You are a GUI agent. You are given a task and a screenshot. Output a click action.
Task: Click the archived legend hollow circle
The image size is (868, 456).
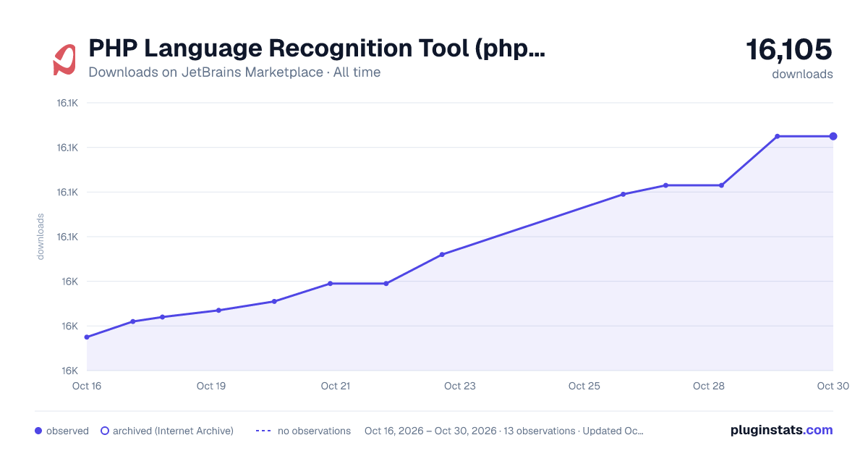click(x=105, y=431)
